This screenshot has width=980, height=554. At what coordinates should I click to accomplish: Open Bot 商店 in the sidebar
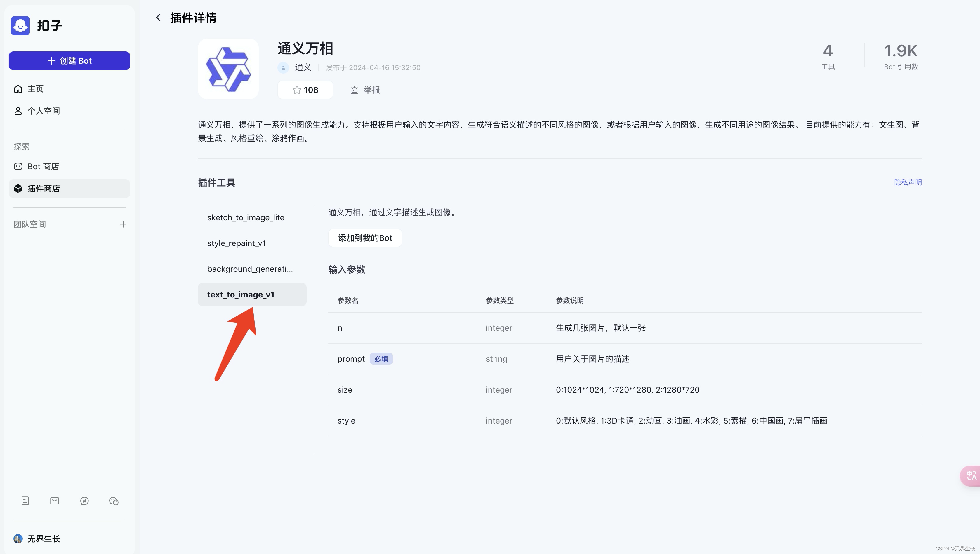(69, 166)
